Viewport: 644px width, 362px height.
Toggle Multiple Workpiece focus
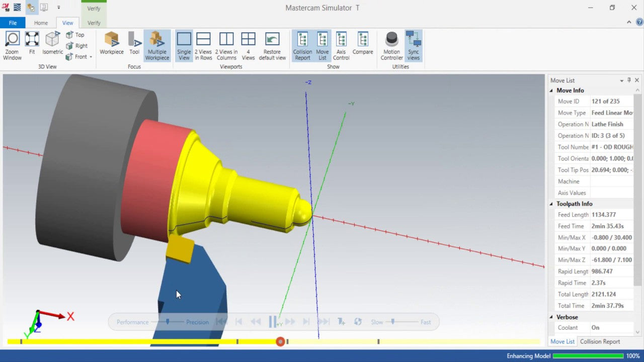(157, 46)
